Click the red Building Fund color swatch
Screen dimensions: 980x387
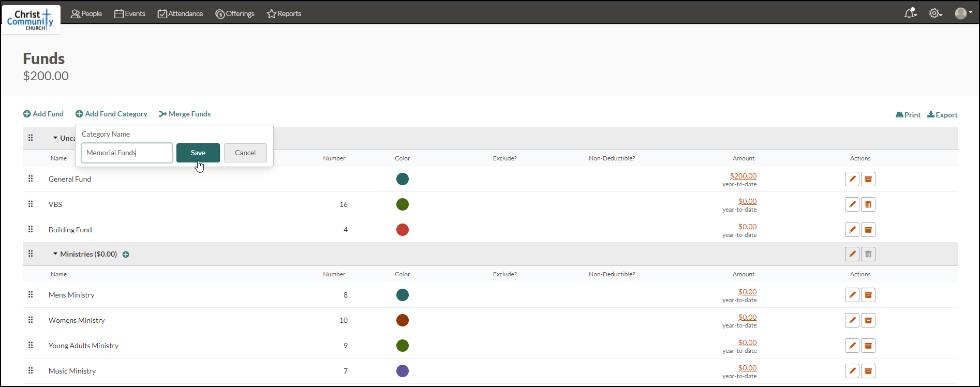403,230
